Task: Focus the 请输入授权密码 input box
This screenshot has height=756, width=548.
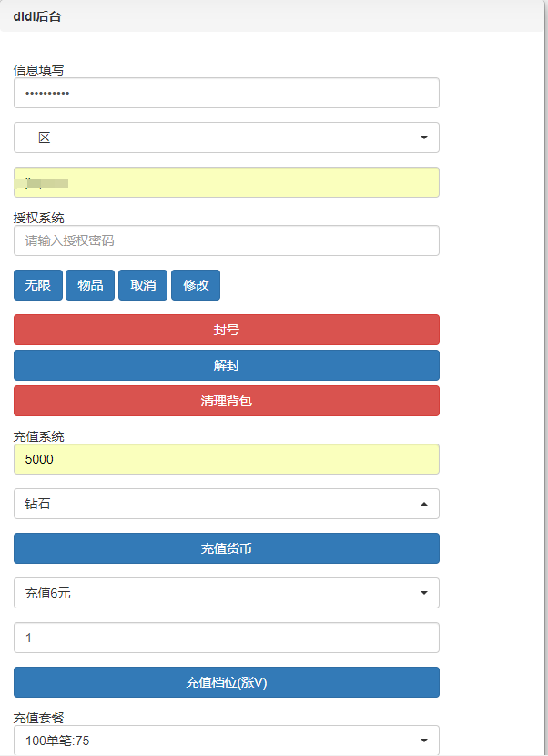Action: (x=226, y=240)
